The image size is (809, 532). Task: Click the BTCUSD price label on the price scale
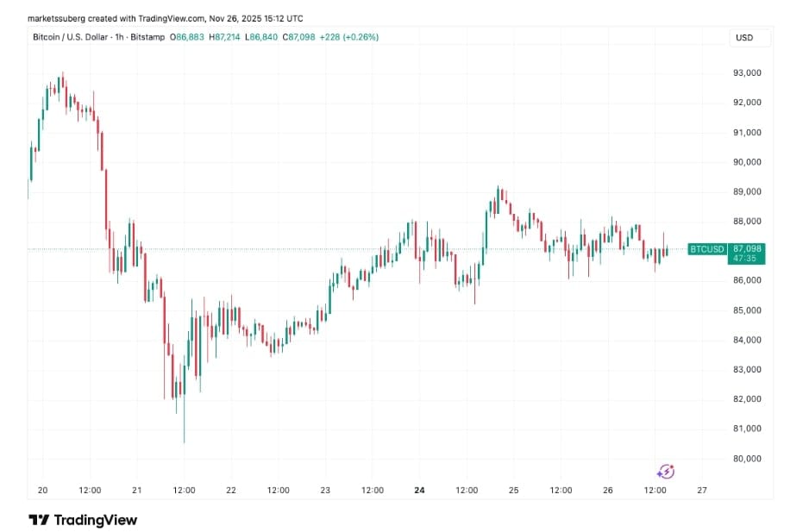(706, 249)
